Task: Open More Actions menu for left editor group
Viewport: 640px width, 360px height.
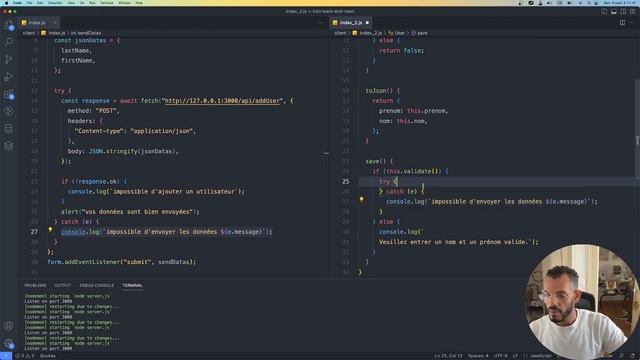Action: pyautogui.click(x=320, y=22)
